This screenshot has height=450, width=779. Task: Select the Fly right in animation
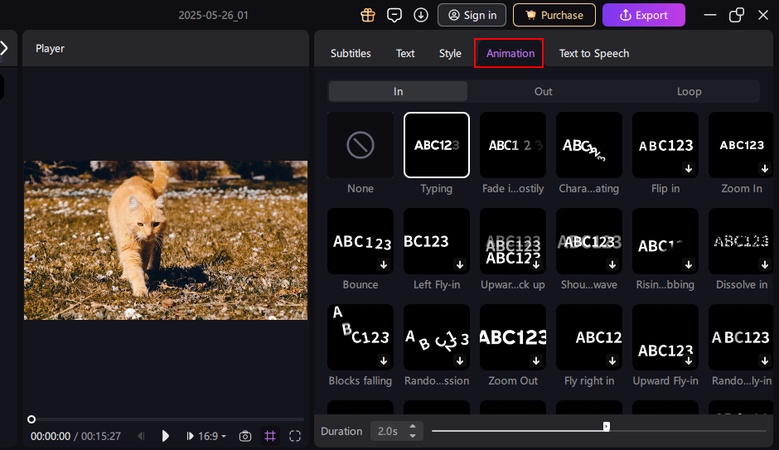pos(589,337)
